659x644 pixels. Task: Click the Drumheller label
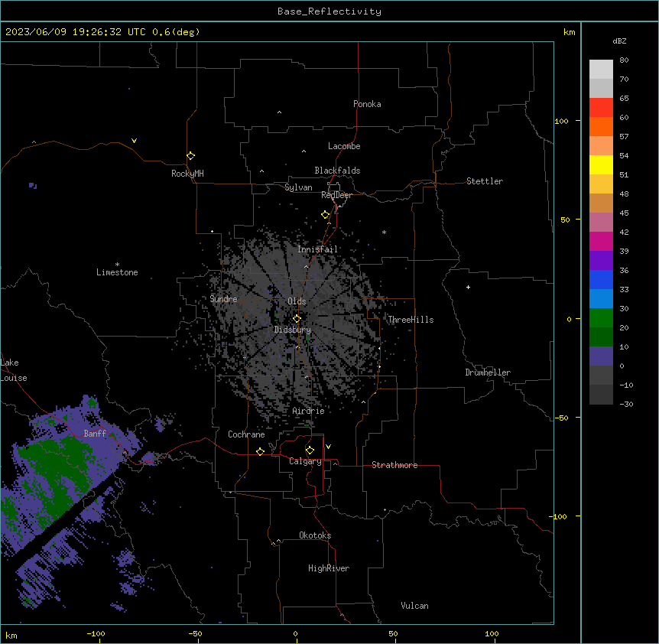[488, 372]
